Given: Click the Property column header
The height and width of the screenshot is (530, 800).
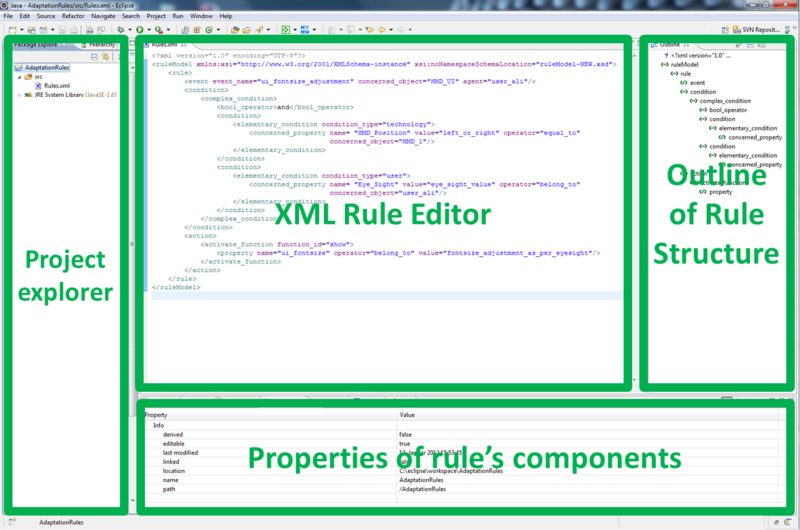Looking at the screenshot, I should coord(158,414).
